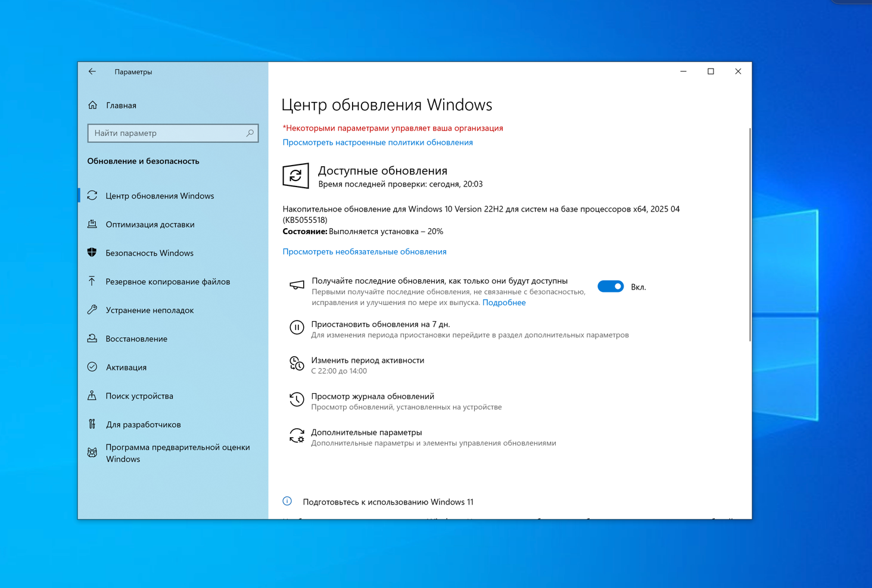Click the Безопасность Windows shield icon
The height and width of the screenshot is (588, 872).
[92, 253]
